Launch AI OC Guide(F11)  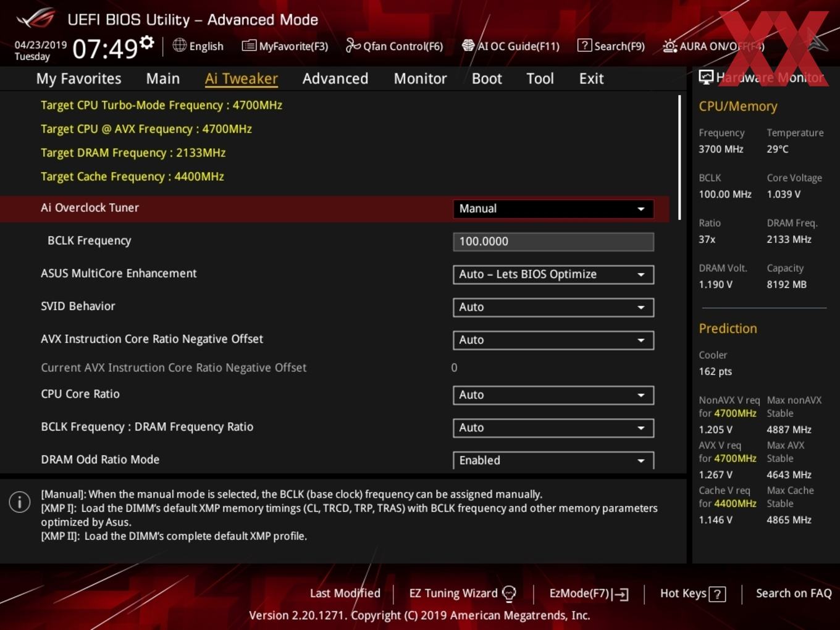(x=511, y=46)
